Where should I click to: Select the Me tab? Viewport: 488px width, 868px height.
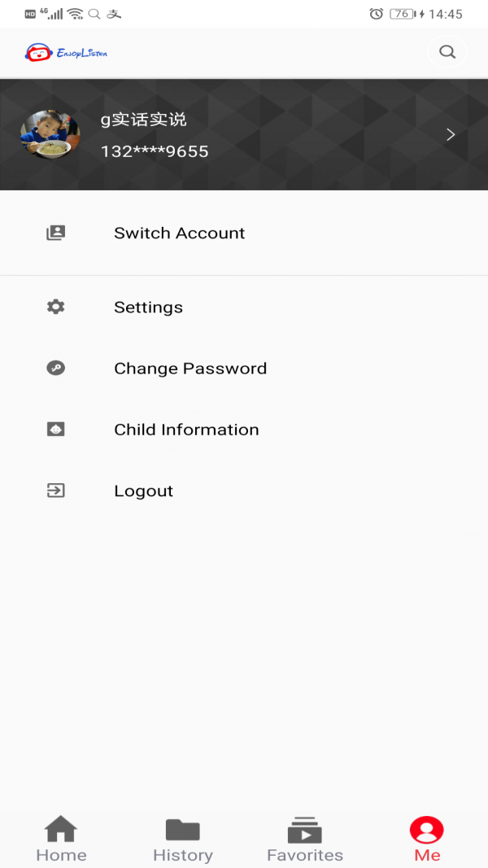click(x=427, y=840)
